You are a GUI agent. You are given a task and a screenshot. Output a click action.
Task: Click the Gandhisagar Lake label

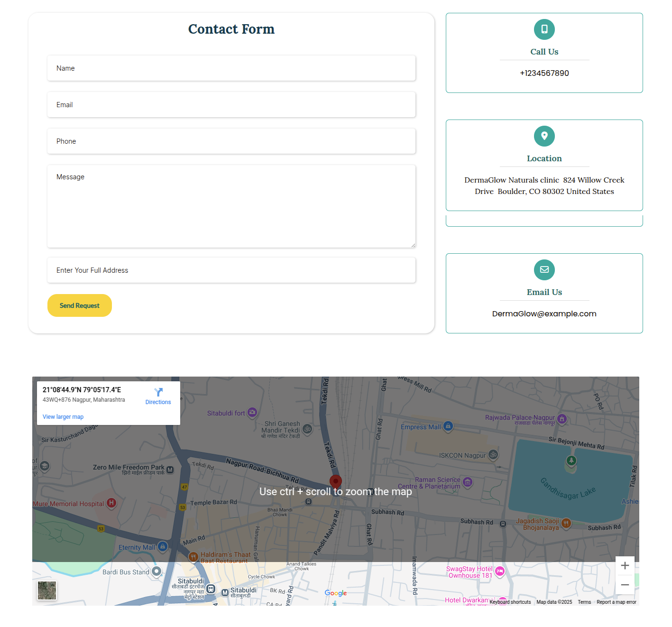tap(568, 489)
